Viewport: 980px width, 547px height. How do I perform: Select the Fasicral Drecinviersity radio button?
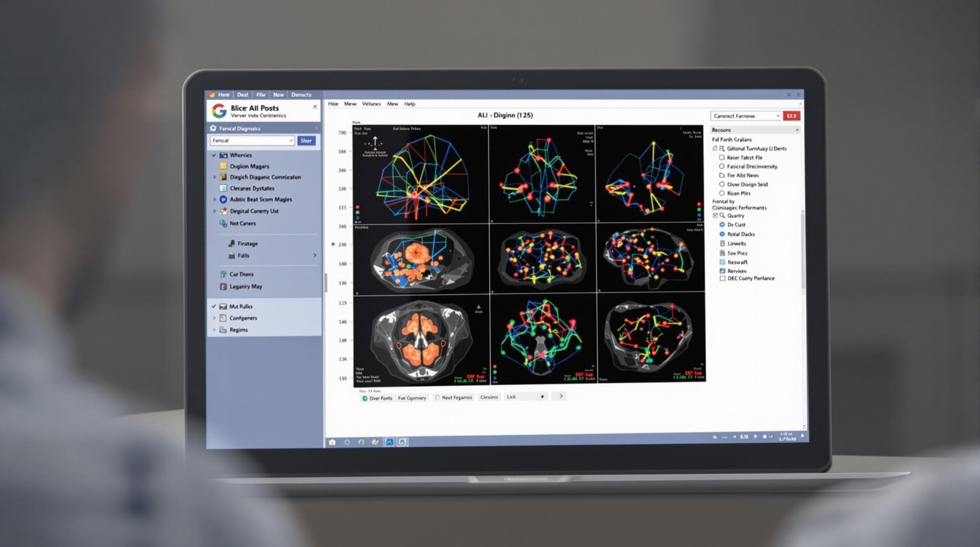pos(722,166)
